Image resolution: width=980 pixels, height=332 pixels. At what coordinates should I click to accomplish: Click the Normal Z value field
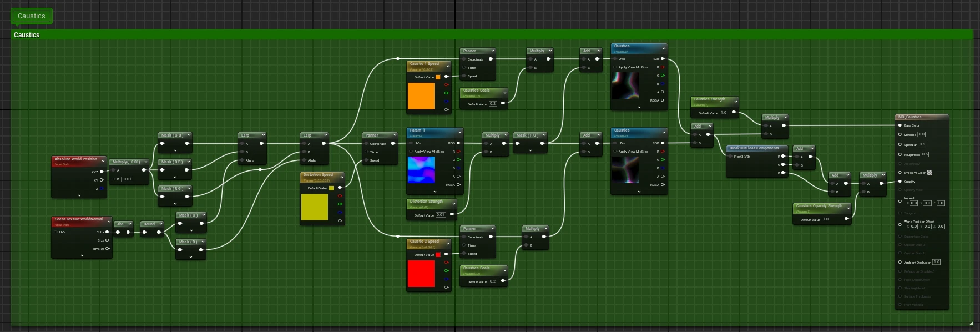click(x=941, y=203)
